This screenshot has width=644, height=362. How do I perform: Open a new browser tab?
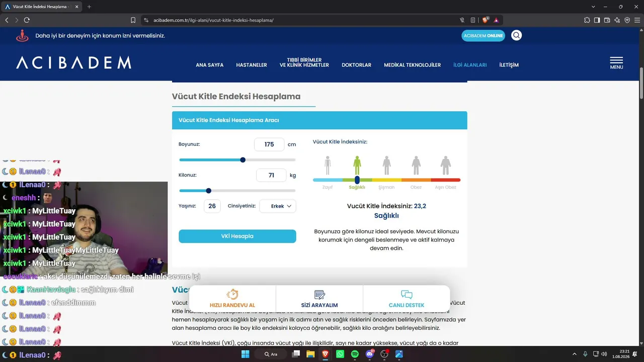click(x=89, y=7)
